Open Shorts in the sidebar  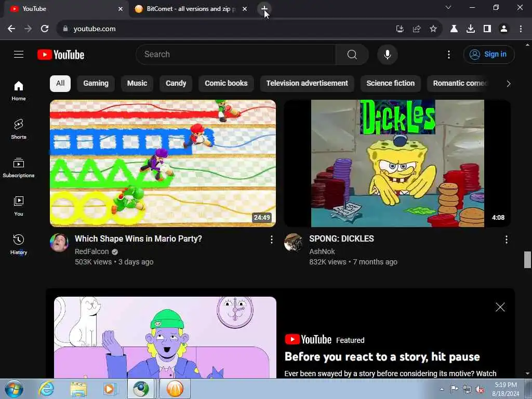(x=19, y=129)
